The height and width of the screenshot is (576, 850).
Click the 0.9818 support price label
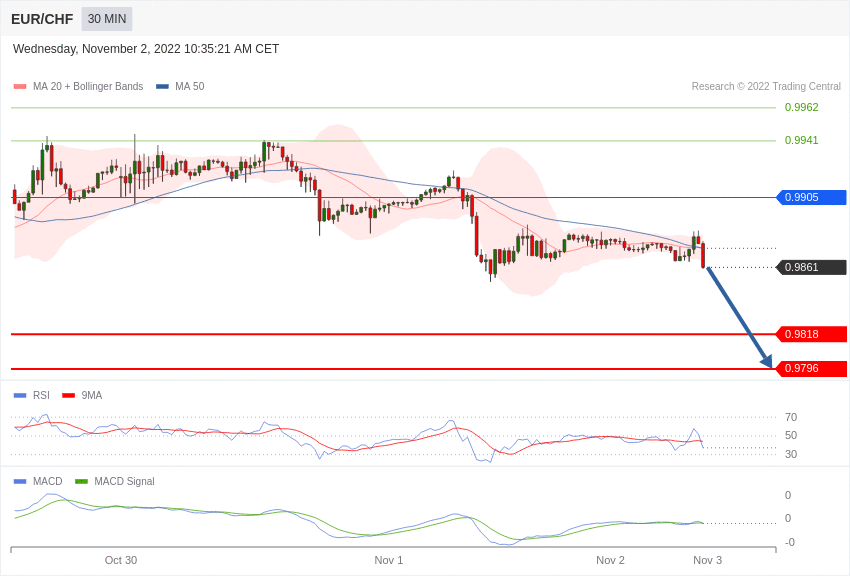[x=811, y=334]
